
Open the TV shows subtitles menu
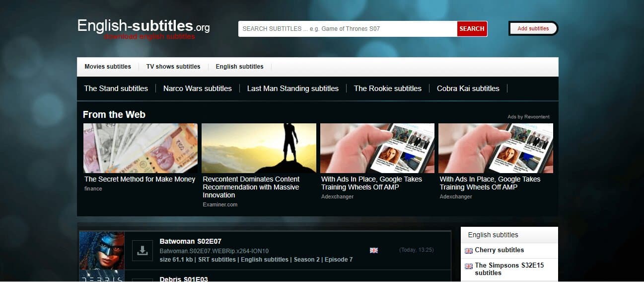pos(173,67)
